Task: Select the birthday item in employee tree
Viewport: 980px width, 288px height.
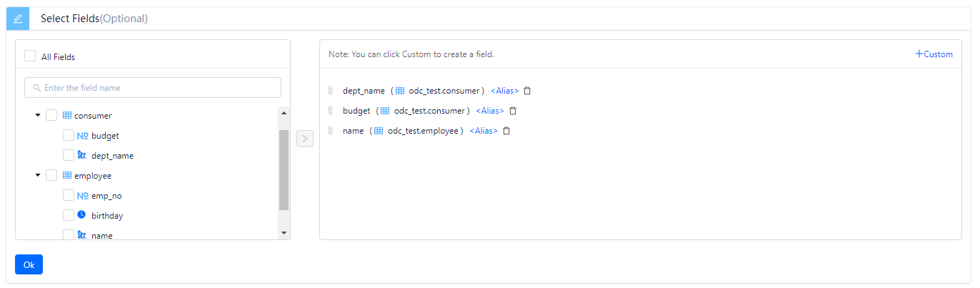Action: [x=107, y=215]
